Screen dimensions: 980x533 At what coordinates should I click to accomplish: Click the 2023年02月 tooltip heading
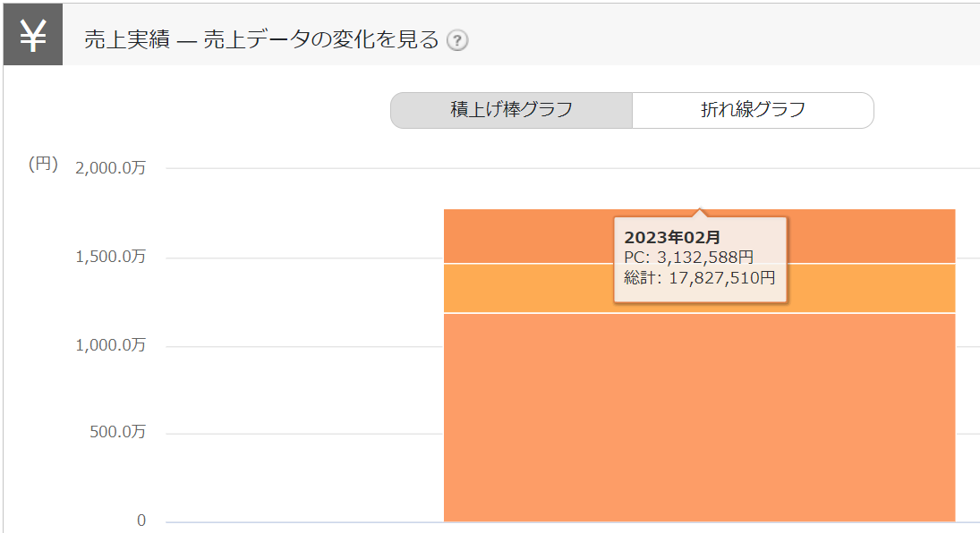point(672,237)
